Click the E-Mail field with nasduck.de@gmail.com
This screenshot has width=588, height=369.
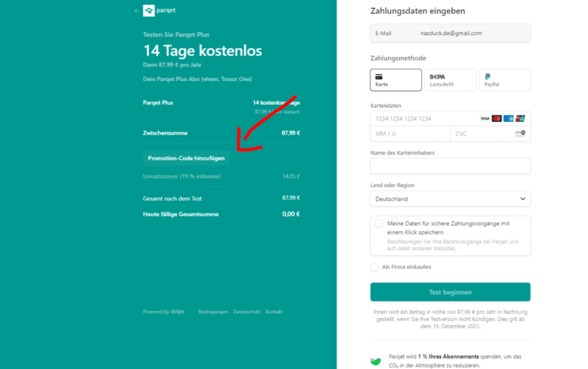[450, 33]
